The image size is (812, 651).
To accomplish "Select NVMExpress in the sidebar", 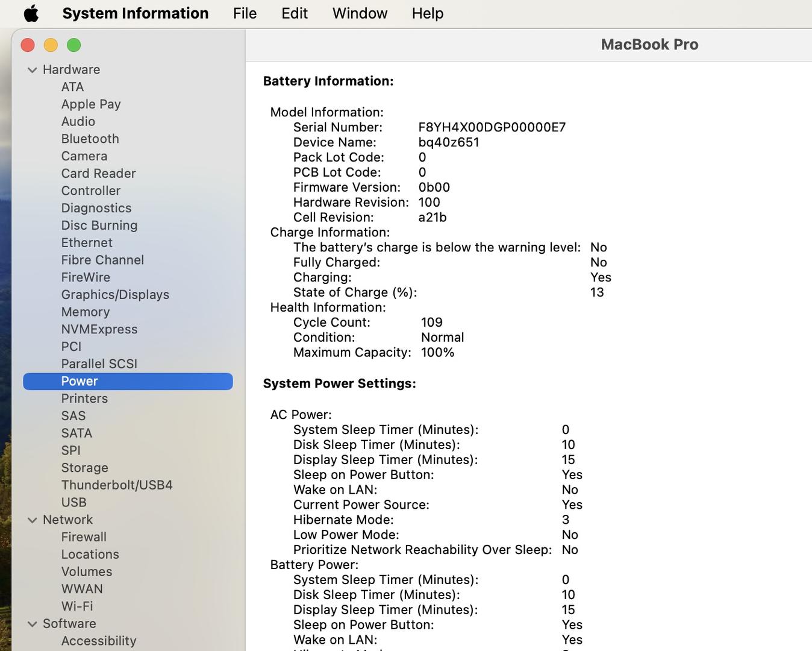I will click(99, 329).
